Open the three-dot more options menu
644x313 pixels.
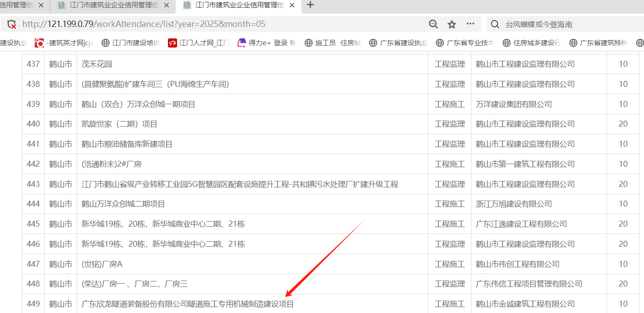tap(470, 24)
